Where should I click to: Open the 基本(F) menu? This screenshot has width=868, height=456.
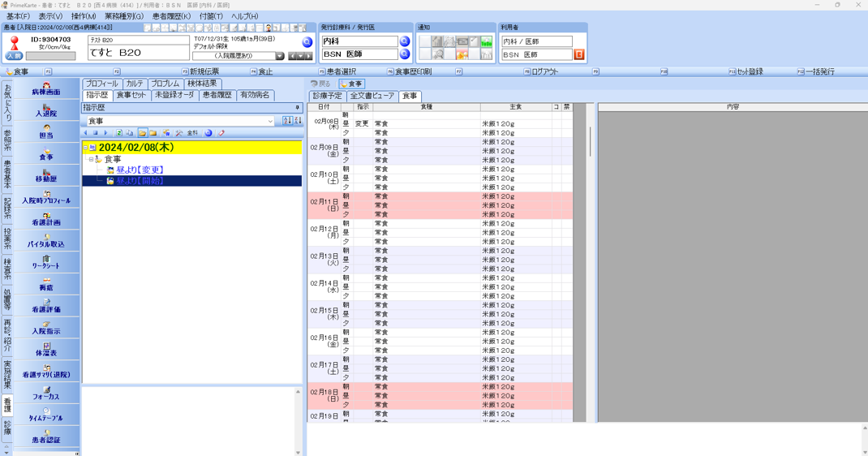(x=19, y=16)
